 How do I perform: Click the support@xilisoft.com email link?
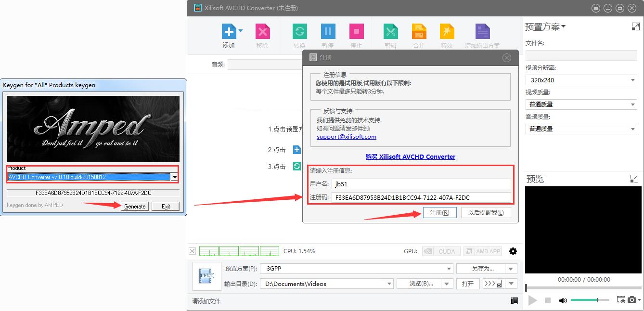(x=347, y=137)
